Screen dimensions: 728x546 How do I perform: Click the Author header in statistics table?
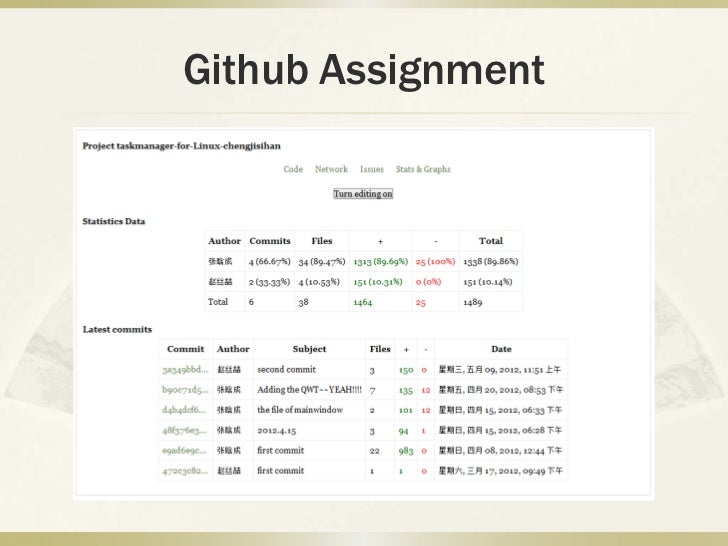(224, 241)
